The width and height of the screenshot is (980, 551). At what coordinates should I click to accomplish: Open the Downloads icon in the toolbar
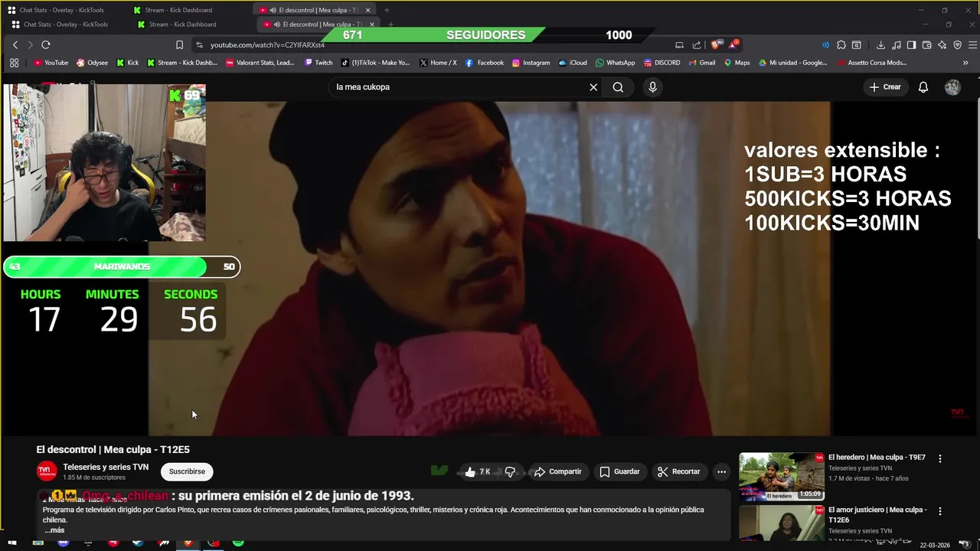[x=881, y=45]
